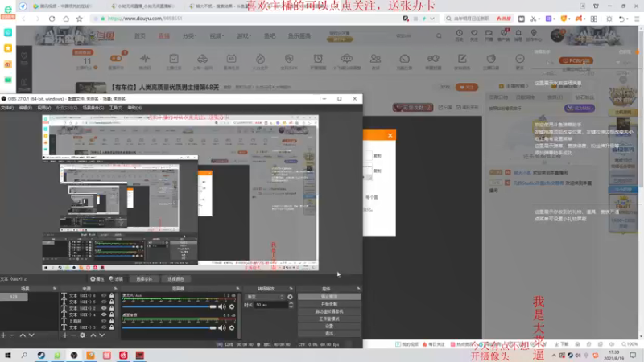Image resolution: width=644 pixels, height=362 pixels.
Task: Hide the 文本 (GDI+) 4 source eye
Action: (104, 315)
